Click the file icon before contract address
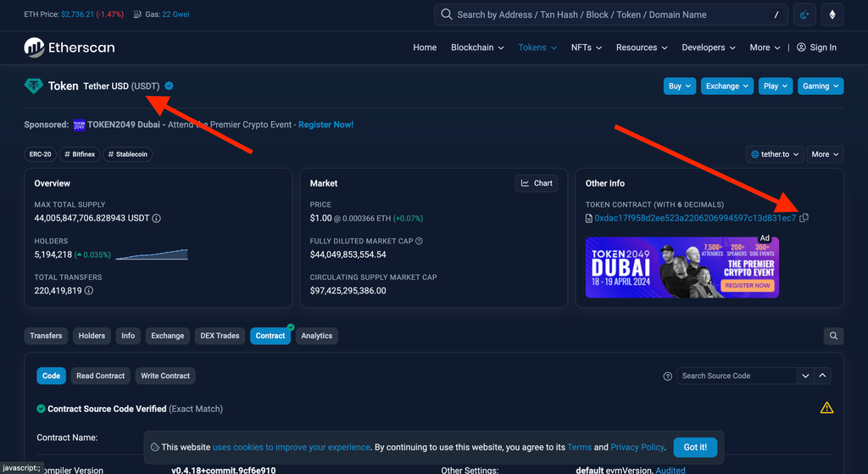 point(589,218)
